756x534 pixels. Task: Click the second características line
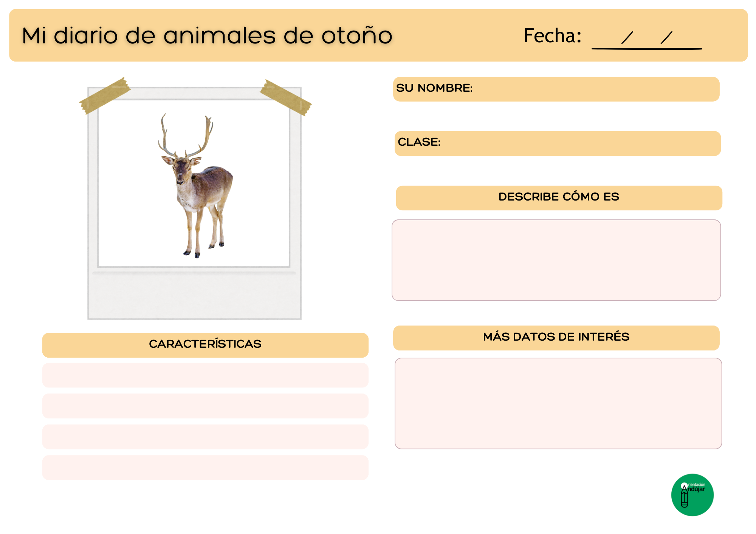point(205,406)
